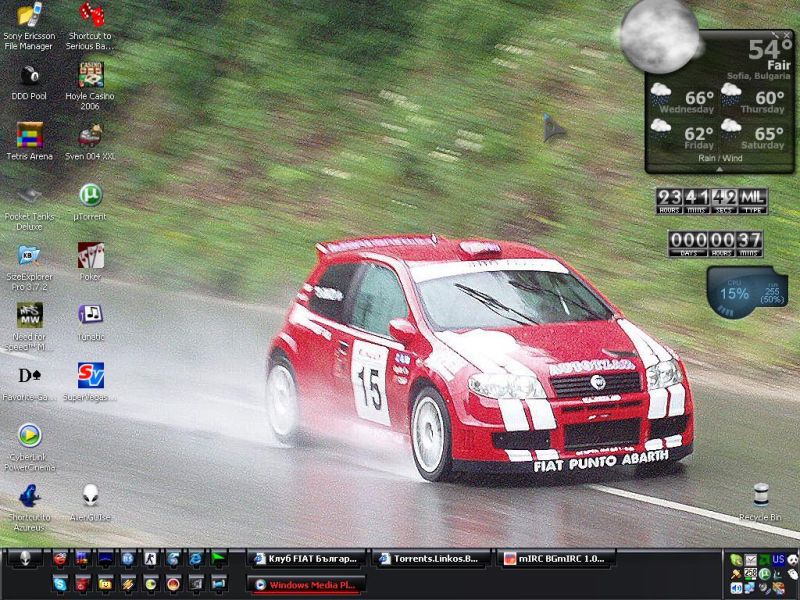Select the Shortcut to Azureus frog icon
Screen dimensions: 800x600
(29, 508)
